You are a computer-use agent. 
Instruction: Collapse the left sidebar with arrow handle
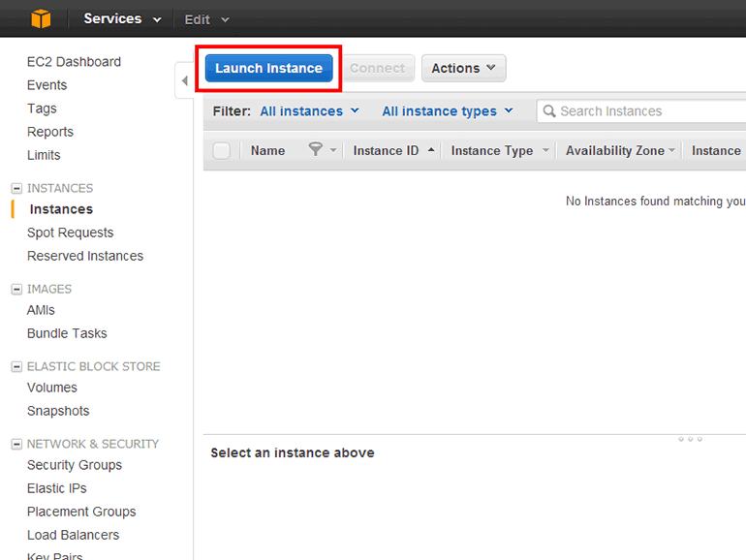(184, 81)
